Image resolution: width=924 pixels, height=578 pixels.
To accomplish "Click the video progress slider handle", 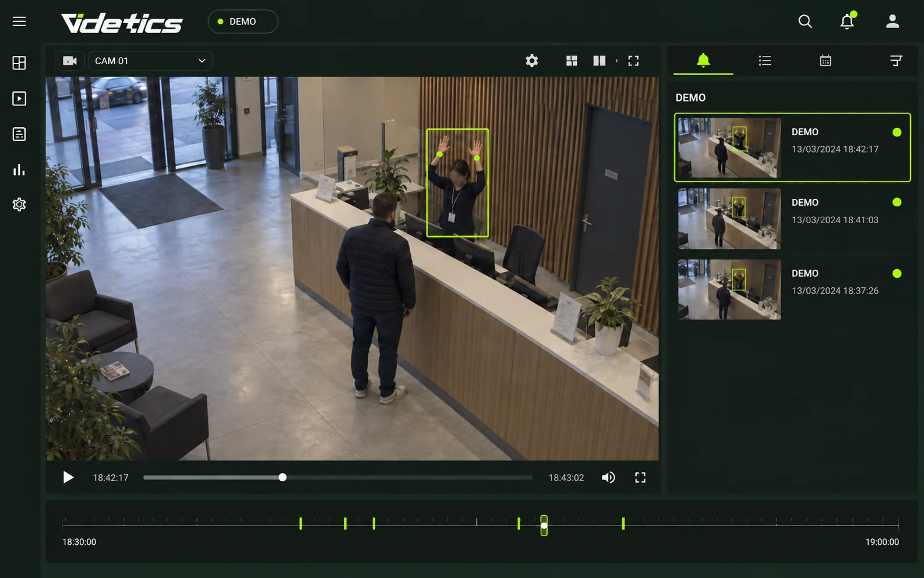I will click(x=283, y=478).
